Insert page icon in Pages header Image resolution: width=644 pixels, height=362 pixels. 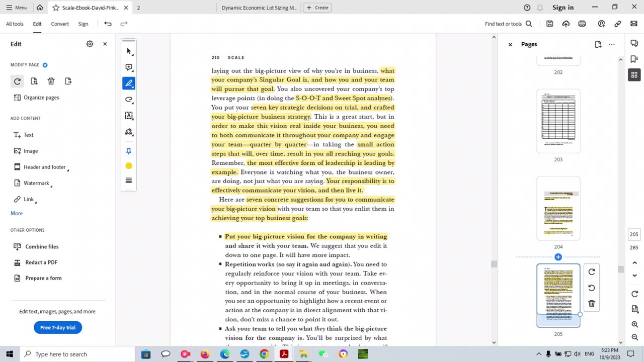[x=598, y=44]
